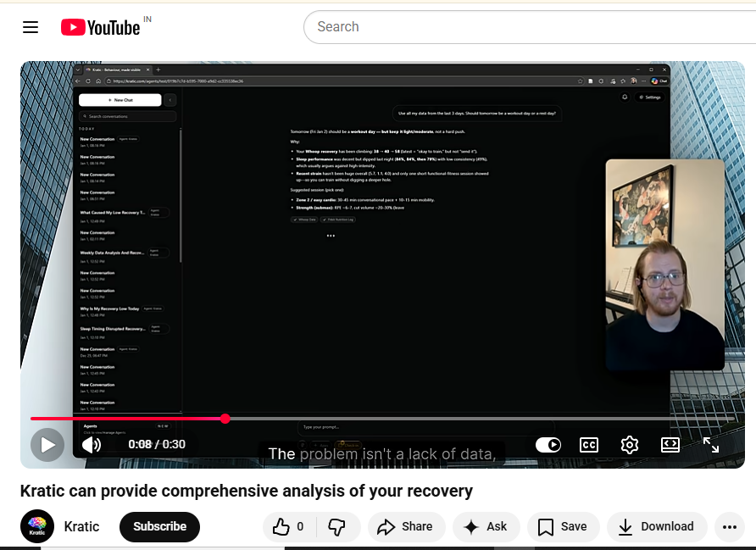Click the video time display 0:08 / 0:30
756x550 pixels.
(x=157, y=444)
